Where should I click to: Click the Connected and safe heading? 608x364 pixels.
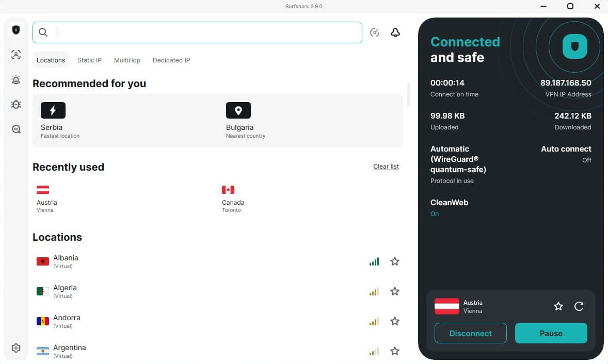465,49
